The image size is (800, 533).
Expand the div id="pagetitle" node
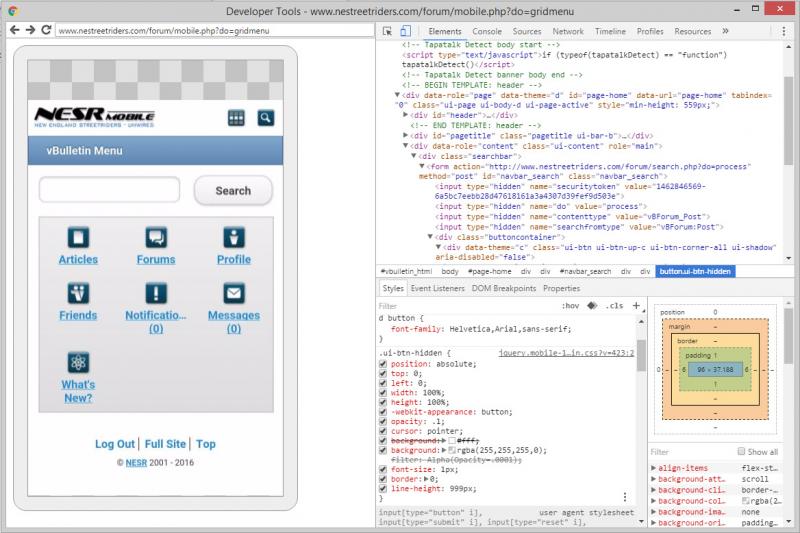(406, 136)
